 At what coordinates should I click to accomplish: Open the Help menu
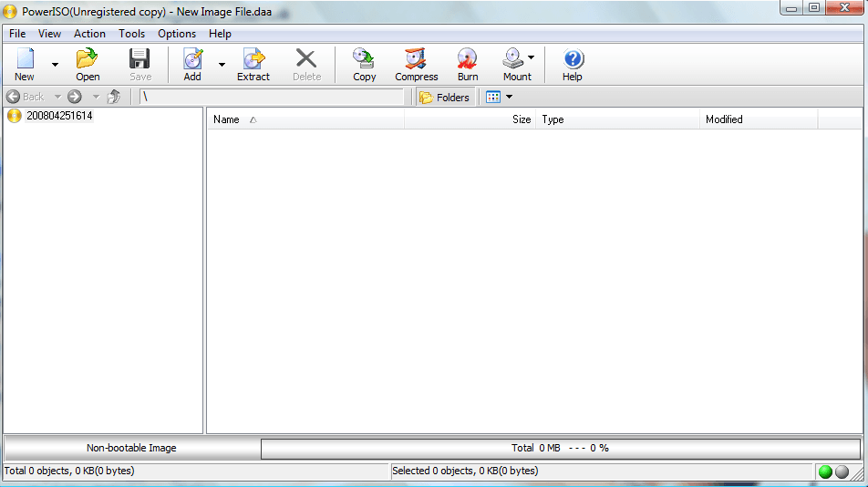pyautogui.click(x=220, y=34)
